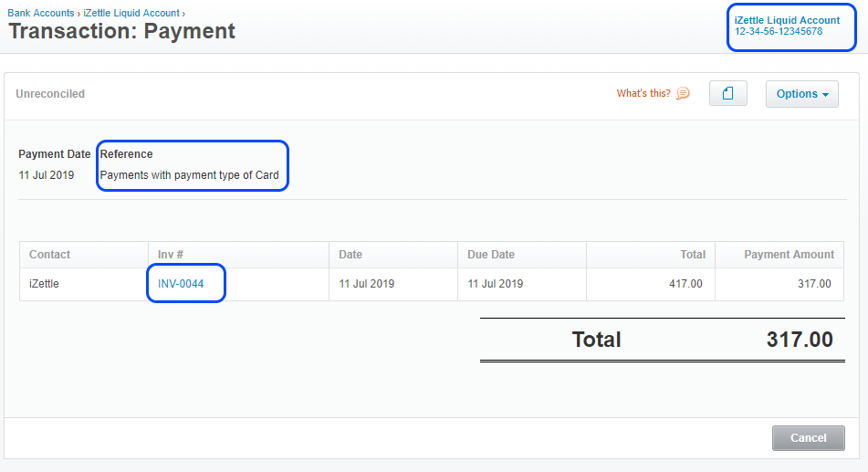Click account number 12-34-56-12345678
Viewport: 868px width, 472px height.
click(x=779, y=32)
